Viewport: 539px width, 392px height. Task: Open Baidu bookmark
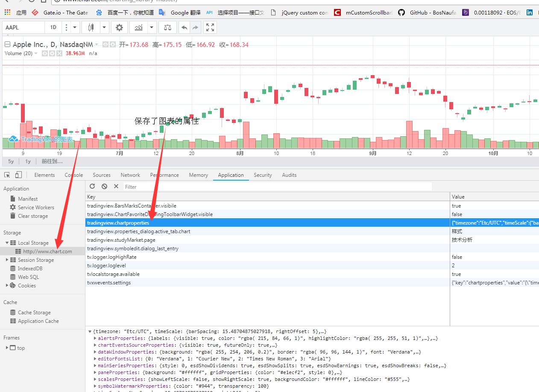125,13
